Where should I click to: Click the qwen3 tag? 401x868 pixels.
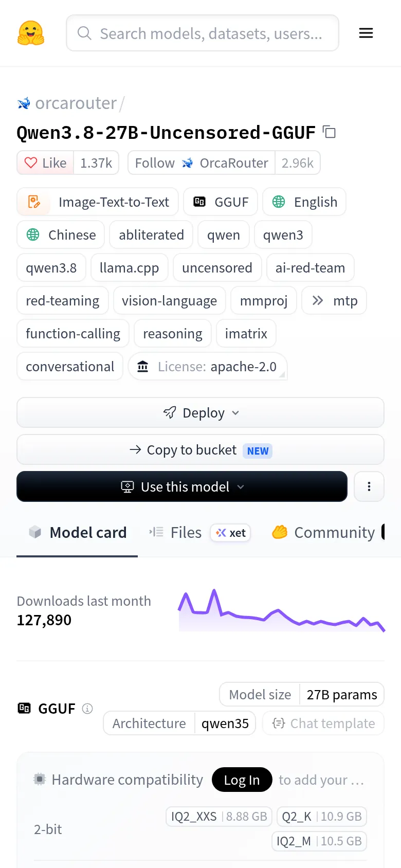pyautogui.click(x=283, y=235)
